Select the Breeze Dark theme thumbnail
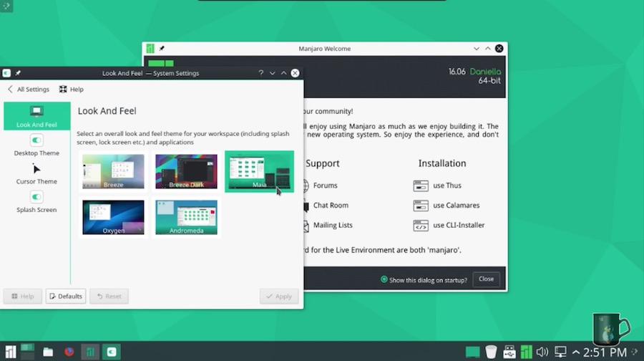 click(186, 171)
